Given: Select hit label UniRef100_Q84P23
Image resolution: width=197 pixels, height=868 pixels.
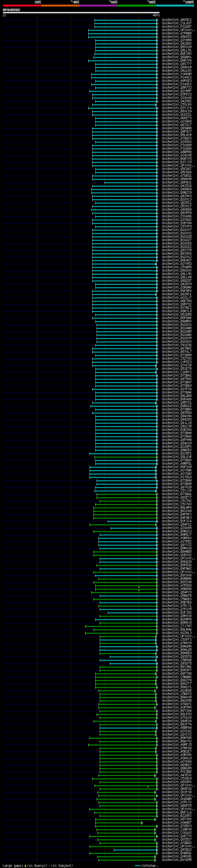Looking at the screenshot, I should pos(177,592).
